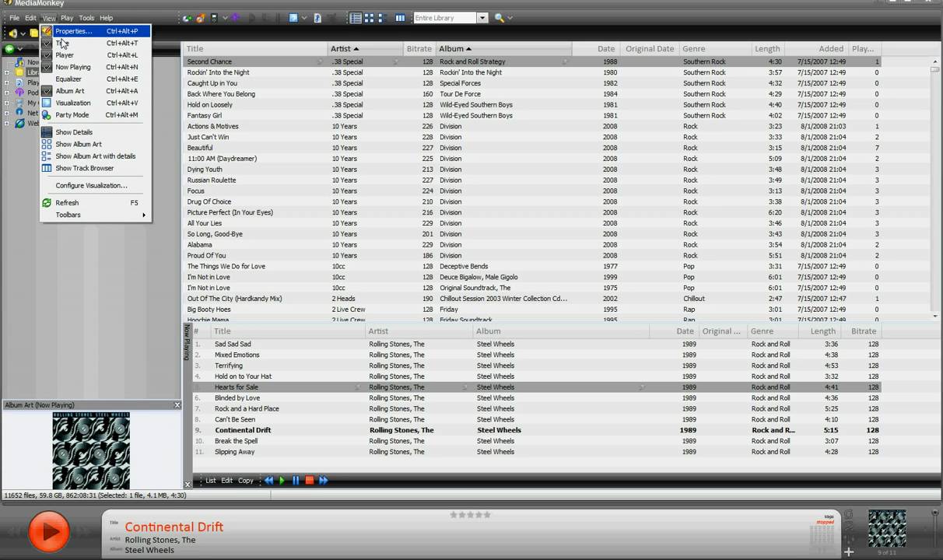Set star rating for Continental Drift
Image resolution: width=943 pixels, height=560 pixels.
[471, 515]
